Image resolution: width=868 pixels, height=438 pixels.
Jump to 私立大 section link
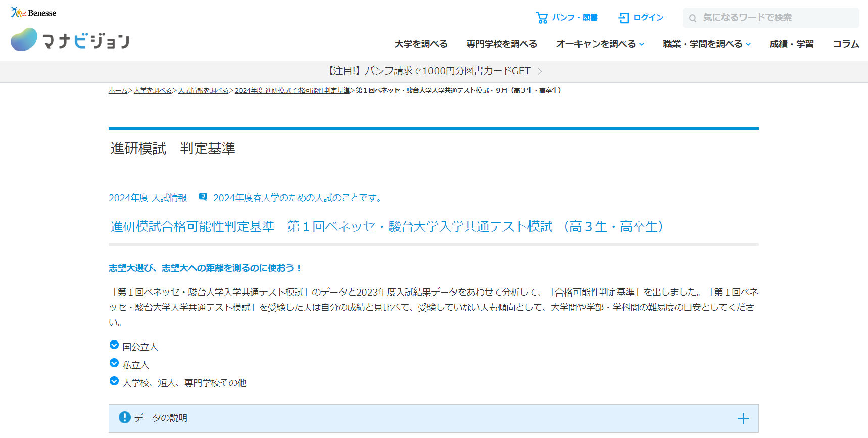click(135, 365)
